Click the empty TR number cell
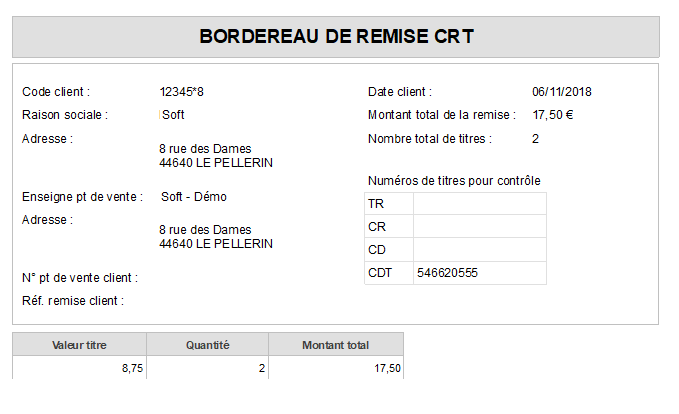Viewport: 679px width, 414px height. [480, 204]
